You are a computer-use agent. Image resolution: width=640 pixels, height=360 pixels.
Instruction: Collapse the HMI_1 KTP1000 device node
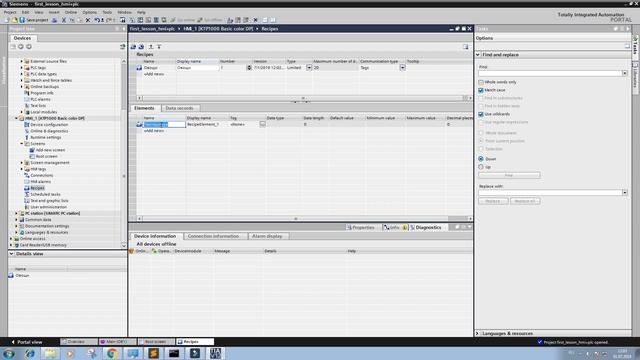17,118
